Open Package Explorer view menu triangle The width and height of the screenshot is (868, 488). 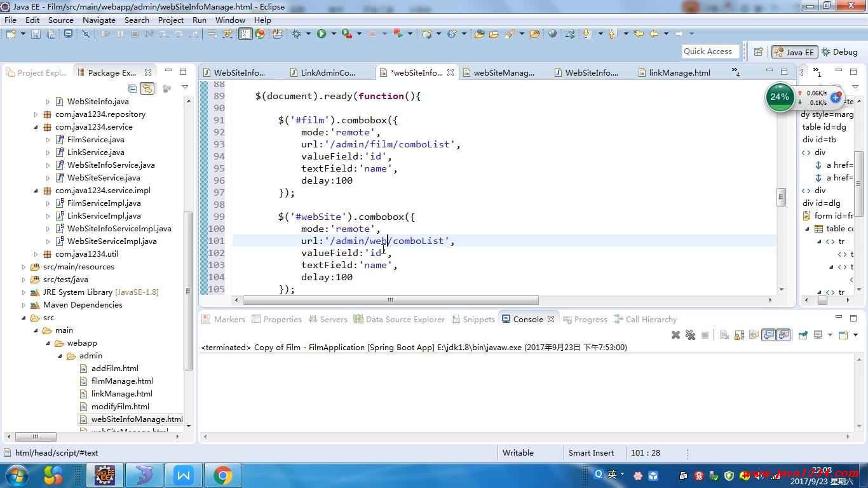click(185, 88)
